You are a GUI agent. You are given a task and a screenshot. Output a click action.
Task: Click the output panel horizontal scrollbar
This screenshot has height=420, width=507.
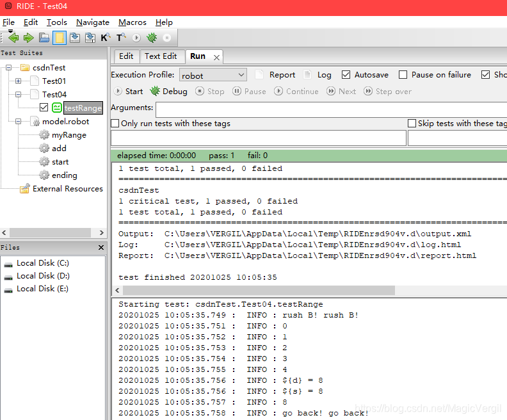coord(259,290)
